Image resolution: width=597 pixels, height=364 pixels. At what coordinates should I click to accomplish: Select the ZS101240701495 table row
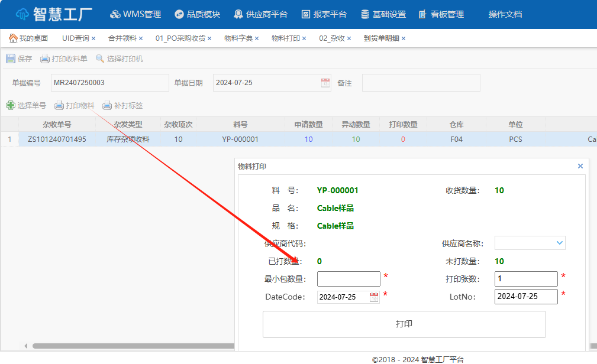point(57,139)
